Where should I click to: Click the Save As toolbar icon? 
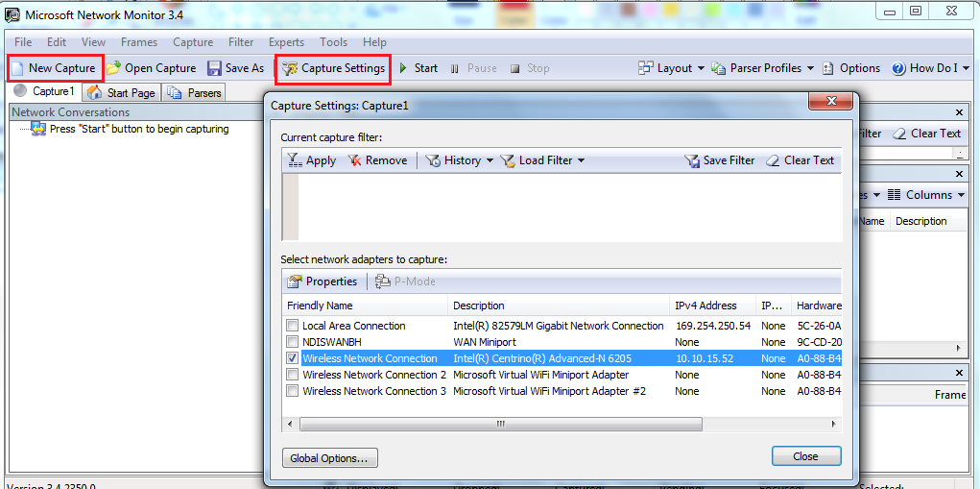click(x=214, y=68)
